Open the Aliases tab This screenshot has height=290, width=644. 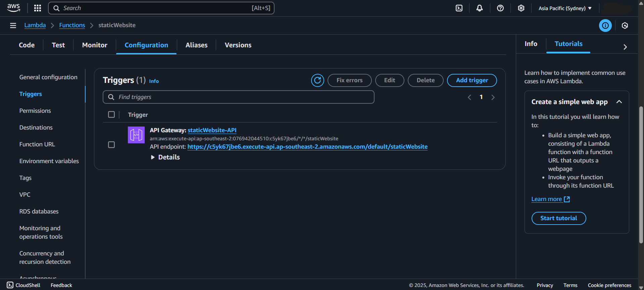click(x=197, y=45)
